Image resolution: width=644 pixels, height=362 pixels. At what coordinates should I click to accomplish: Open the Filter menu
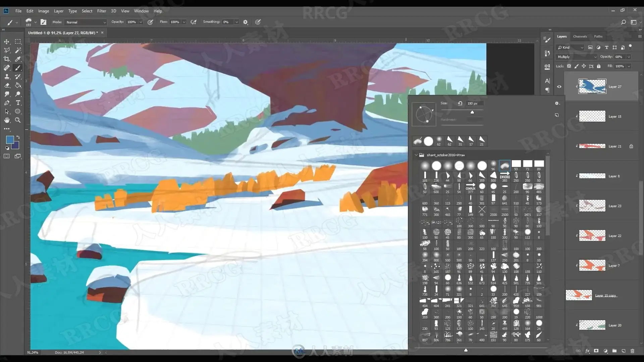[x=102, y=11]
